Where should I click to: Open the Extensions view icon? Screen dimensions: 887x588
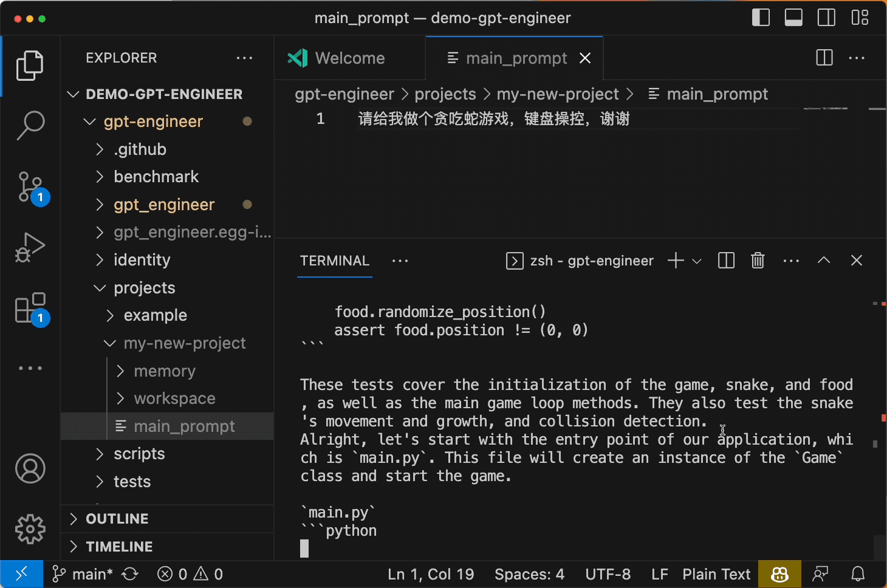coord(30,308)
